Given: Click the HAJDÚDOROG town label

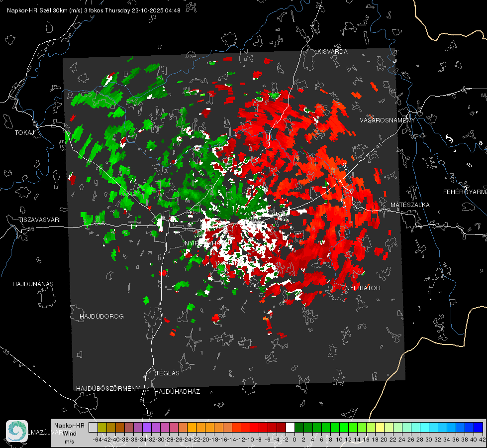Looking at the screenshot, I should 101,317.
